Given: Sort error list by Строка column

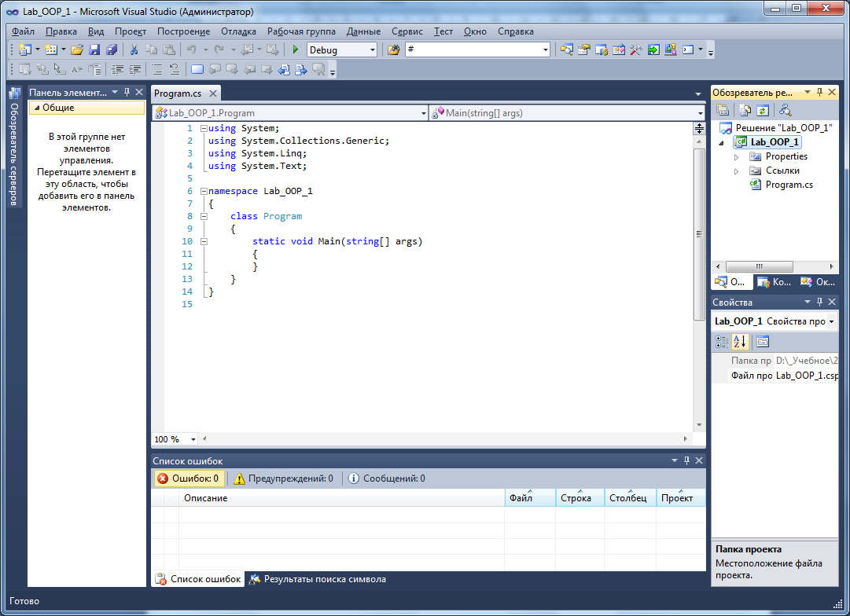Looking at the screenshot, I should click(580, 498).
